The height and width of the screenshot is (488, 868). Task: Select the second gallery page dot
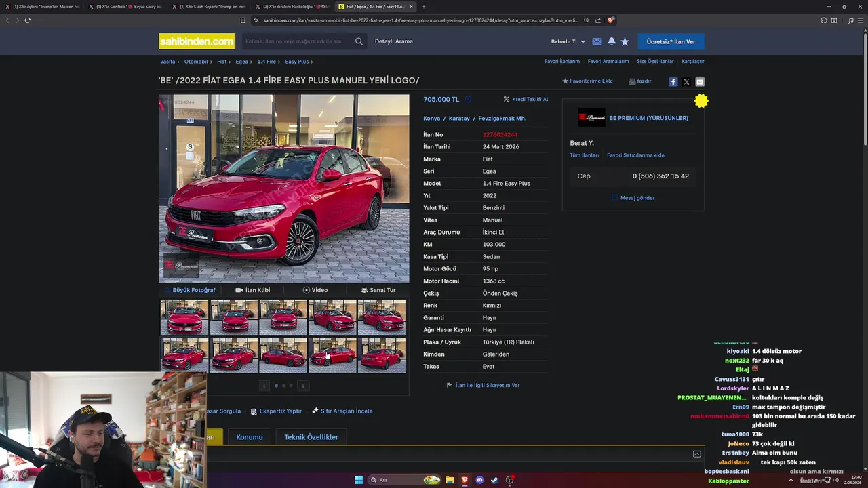coord(283,386)
